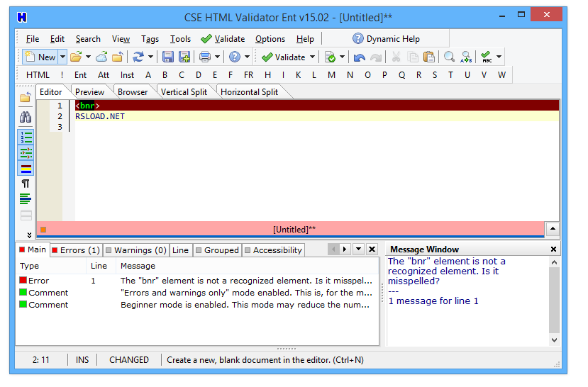
Task: Toggle line numbers sidebar icon
Action: coord(26,138)
